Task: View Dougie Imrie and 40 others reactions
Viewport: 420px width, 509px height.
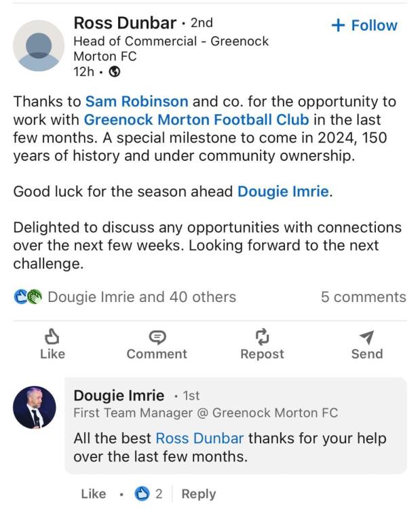Action: (142, 297)
